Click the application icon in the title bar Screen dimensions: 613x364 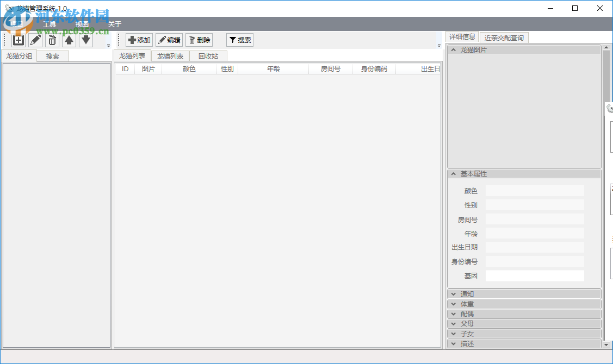click(8, 9)
